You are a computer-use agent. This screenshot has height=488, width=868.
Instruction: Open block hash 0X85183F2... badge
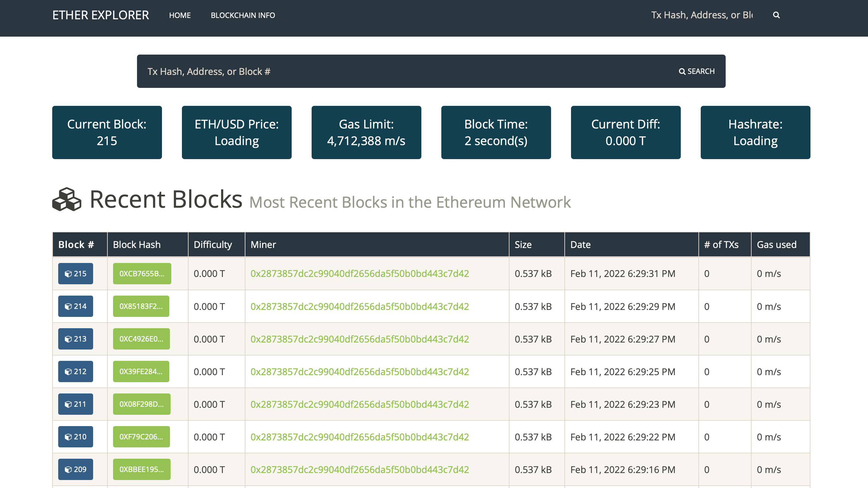tap(141, 306)
